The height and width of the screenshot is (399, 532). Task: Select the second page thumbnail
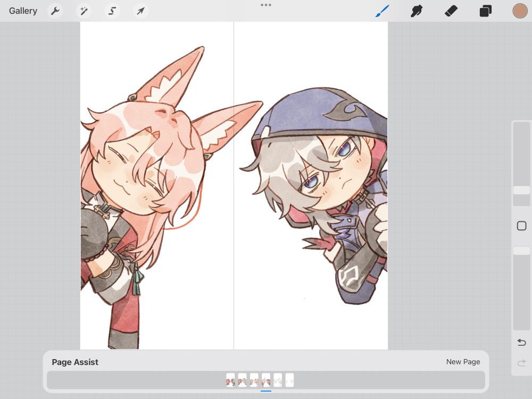pyautogui.click(x=242, y=380)
